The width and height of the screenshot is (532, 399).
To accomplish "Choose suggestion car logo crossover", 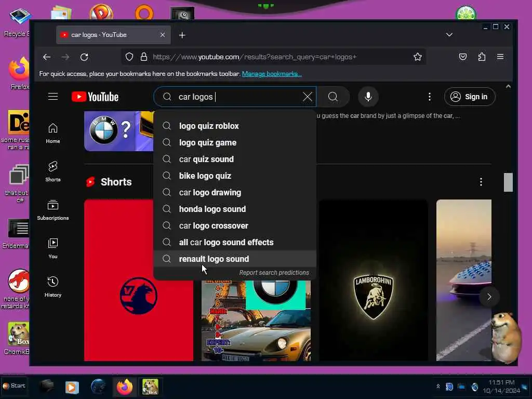I will tap(235, 225).
